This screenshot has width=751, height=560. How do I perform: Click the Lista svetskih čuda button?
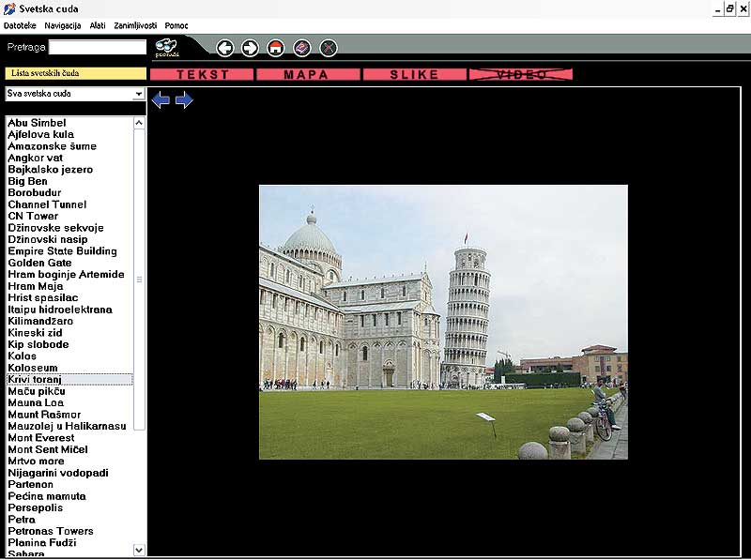(76, 73)
